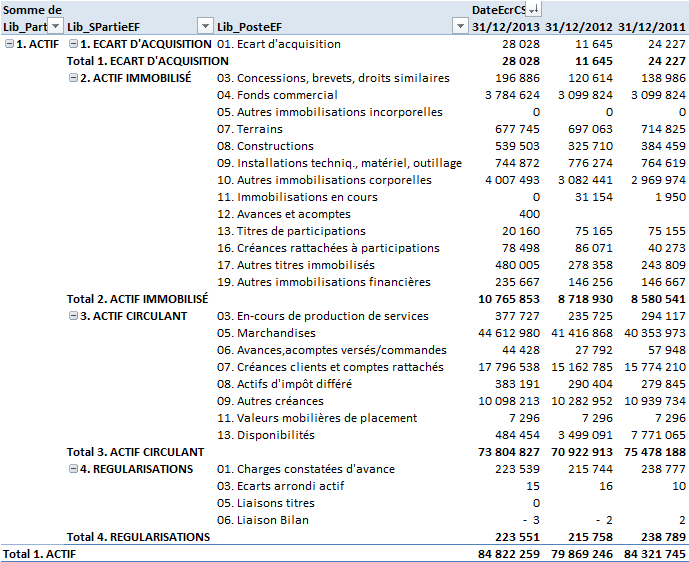Select '07. Créances clients et comptes rattachés'
Viewport: 689px width, 562px height.
point(330,367)
